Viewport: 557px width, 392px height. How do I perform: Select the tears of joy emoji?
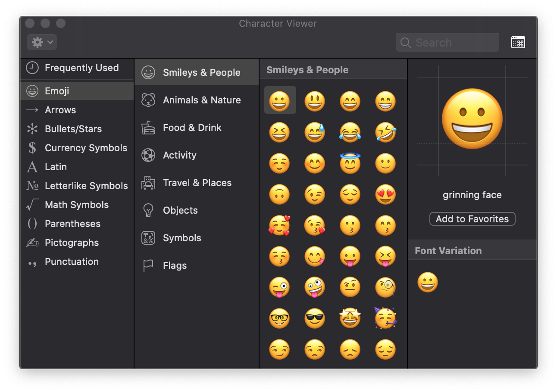(350, 132)
